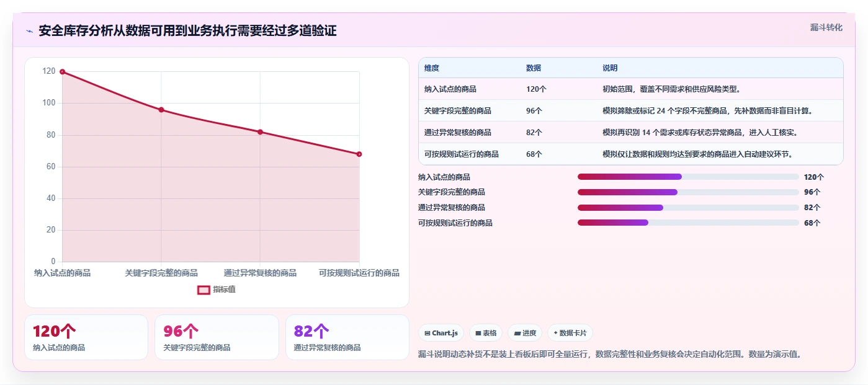
Task: Click description starting 模拟仅让数据和规则均达到要求
Action: coord(699,154)
